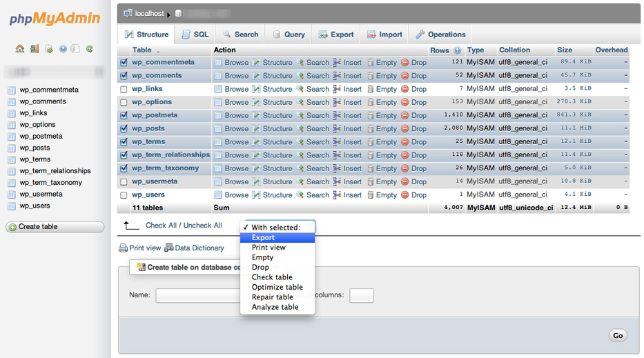Choose Optimize table from dropdown

[x=277, y=287]
